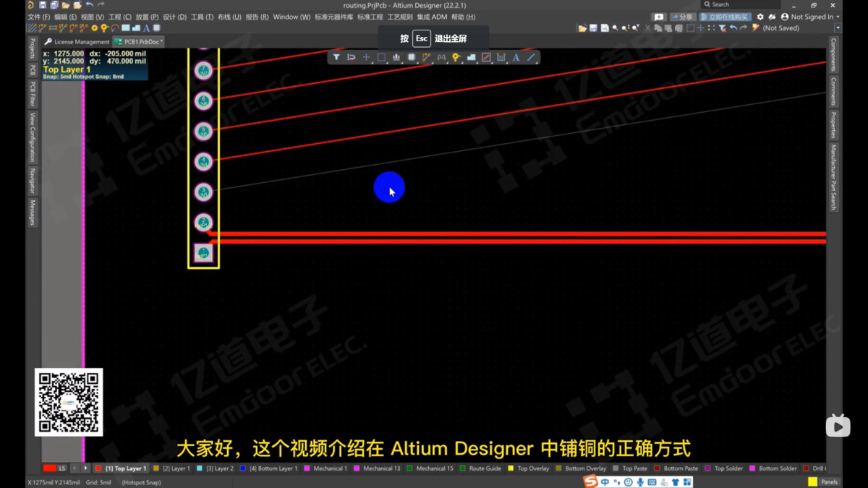Open the 布线 (U) menu
This screenshot has width=868, height=488.
[229, 17]
